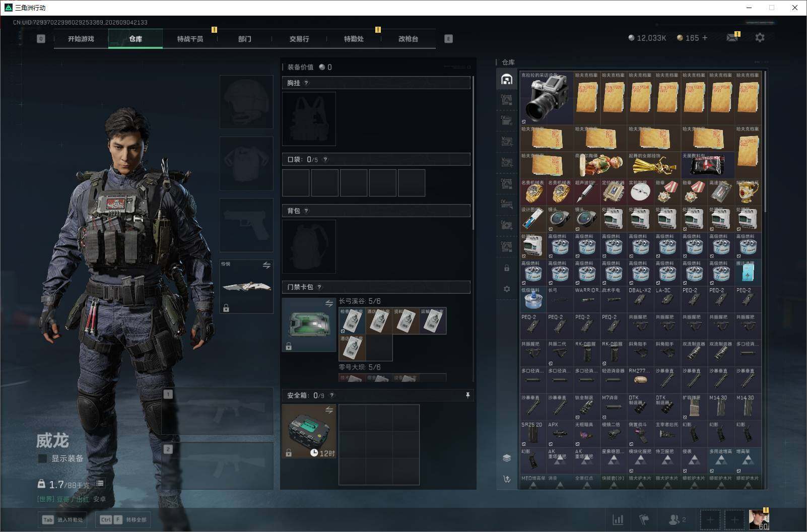Add currency with the plus beside 165
Image resolution: width=807 pixels, height=532 pixels.
point(705,38)
